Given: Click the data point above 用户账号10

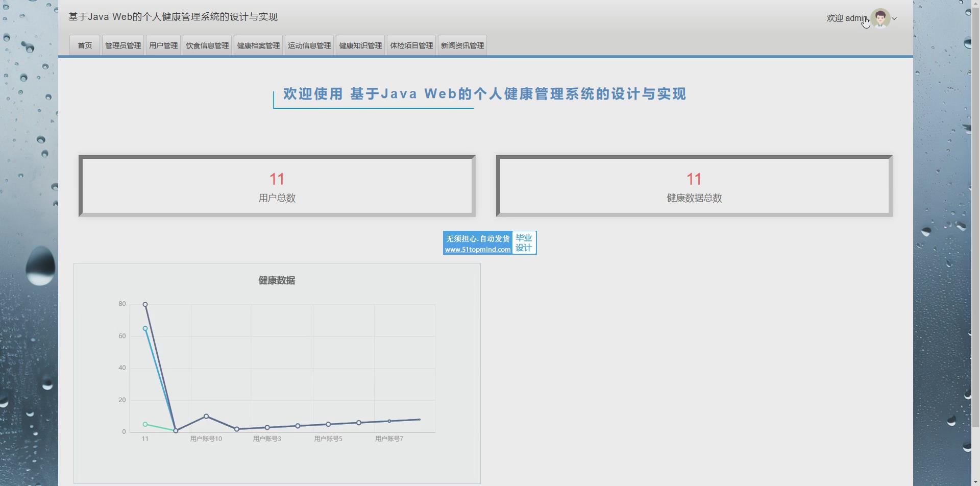Looking at the screenshot, I should pos(206,417).
